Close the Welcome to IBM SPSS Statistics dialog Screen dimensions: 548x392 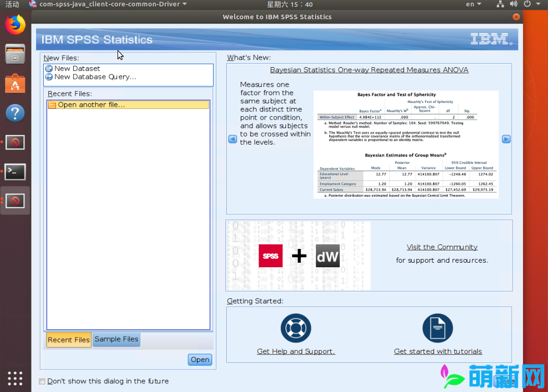point(516,17)
